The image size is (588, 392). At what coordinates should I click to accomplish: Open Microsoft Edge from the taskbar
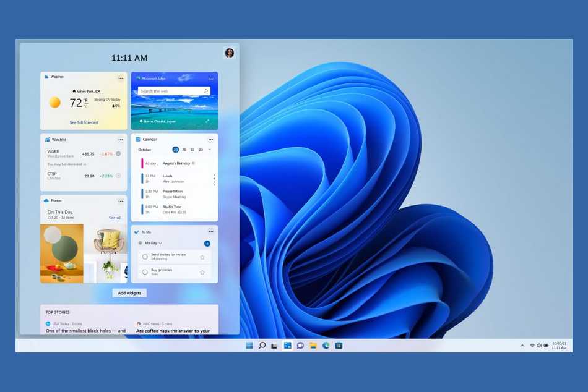tap(326, 346)
